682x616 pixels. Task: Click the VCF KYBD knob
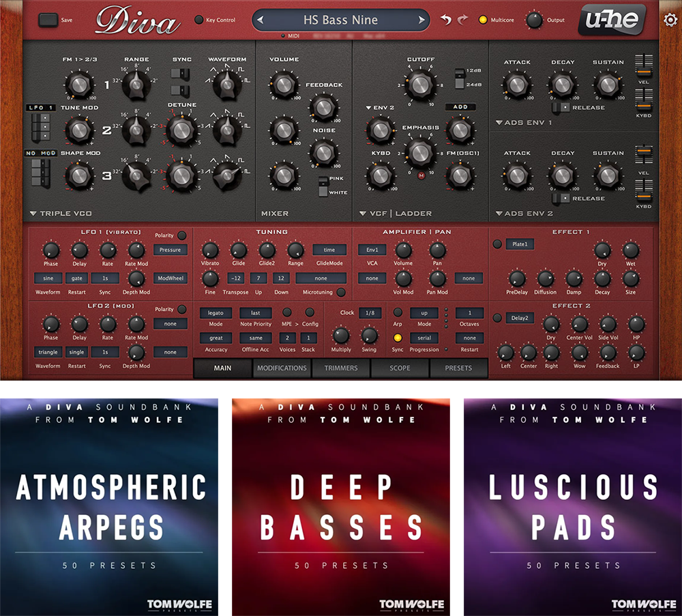[x=380, y=175]
